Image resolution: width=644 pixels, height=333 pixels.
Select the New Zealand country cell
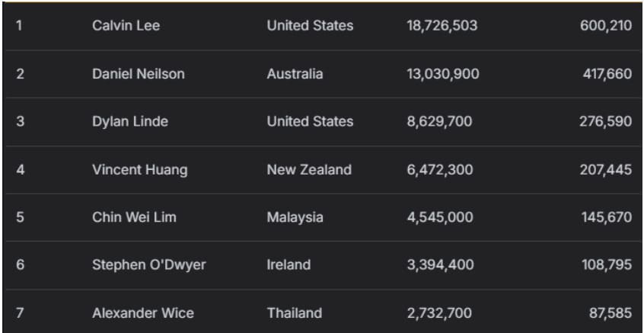309,170
